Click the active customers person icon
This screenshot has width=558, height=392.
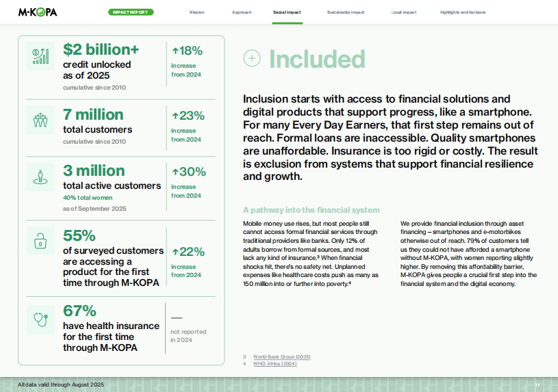click(40, 178)
